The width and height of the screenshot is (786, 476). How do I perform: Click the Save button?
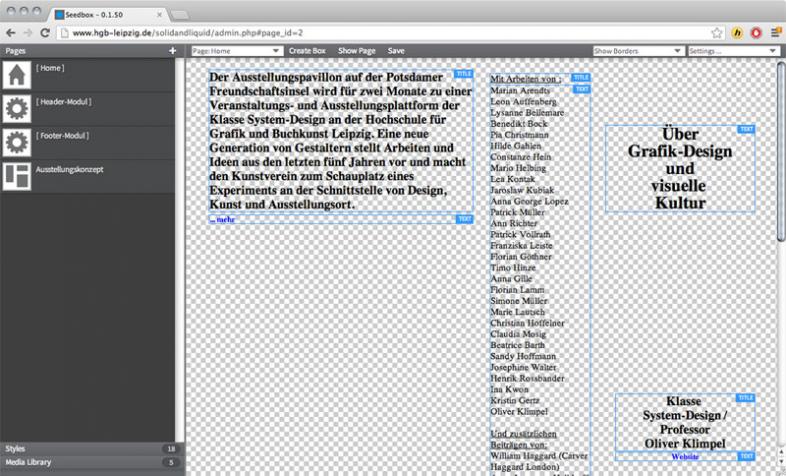396,50
